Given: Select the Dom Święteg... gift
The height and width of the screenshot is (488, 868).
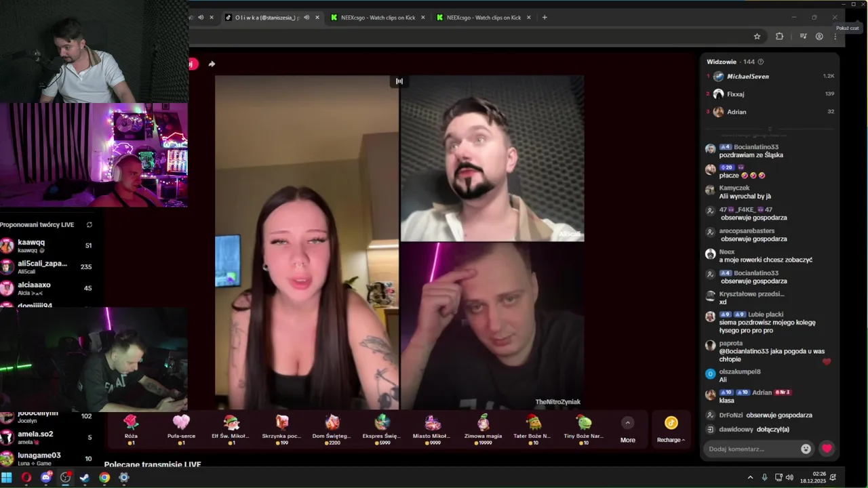Looking at the screenshot, I should [x=332, y=430].
